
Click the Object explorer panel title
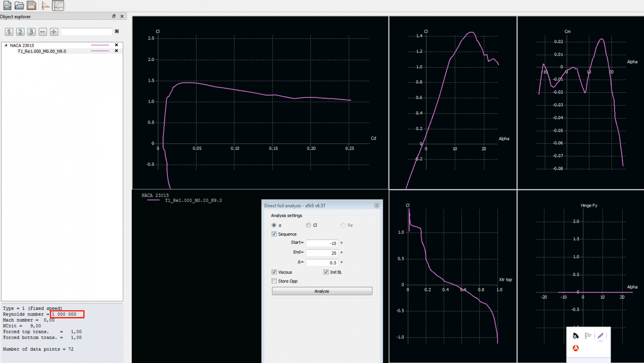tap(15, 17)
